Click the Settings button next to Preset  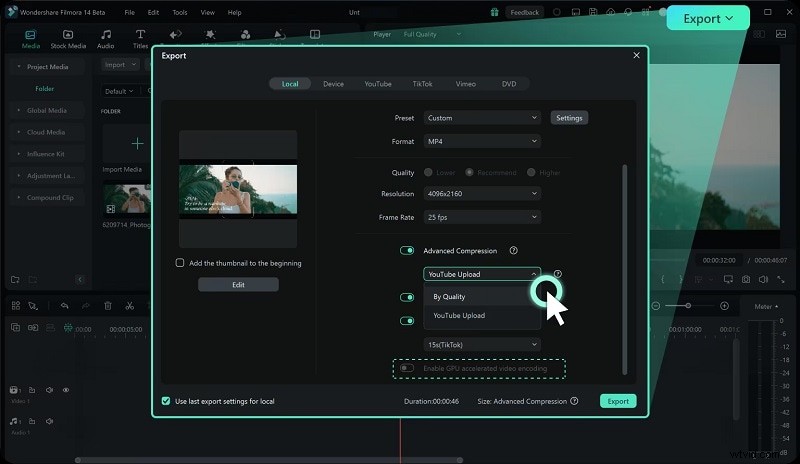point(569,118)
